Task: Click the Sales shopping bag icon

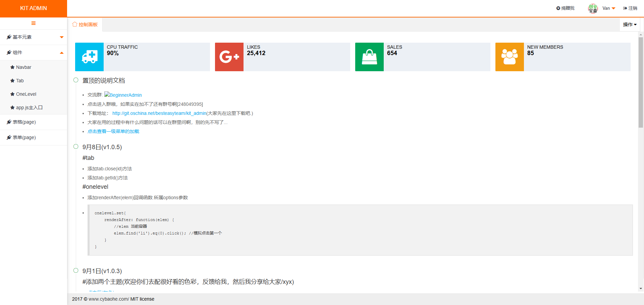Action: pos(370,57)
